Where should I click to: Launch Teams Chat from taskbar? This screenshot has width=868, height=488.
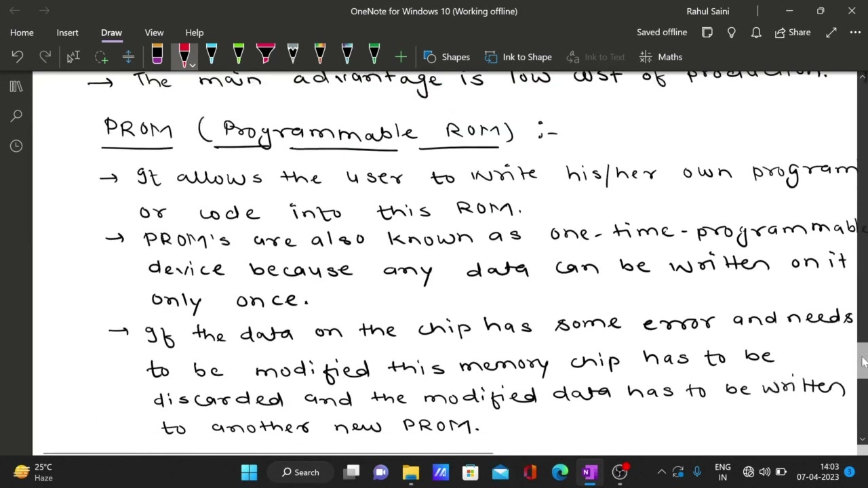381,472
